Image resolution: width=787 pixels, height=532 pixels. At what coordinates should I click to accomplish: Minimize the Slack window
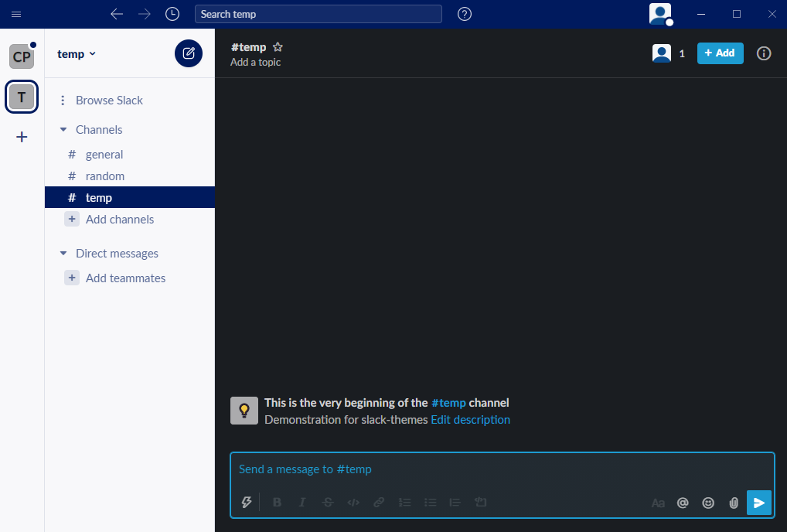[701, 14]
